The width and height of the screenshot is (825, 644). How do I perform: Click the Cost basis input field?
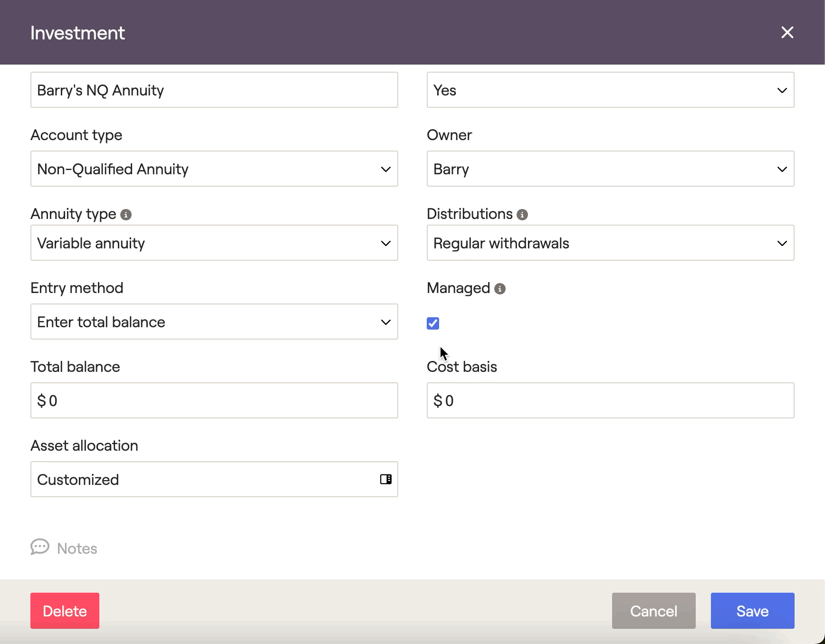coord(610,401)
